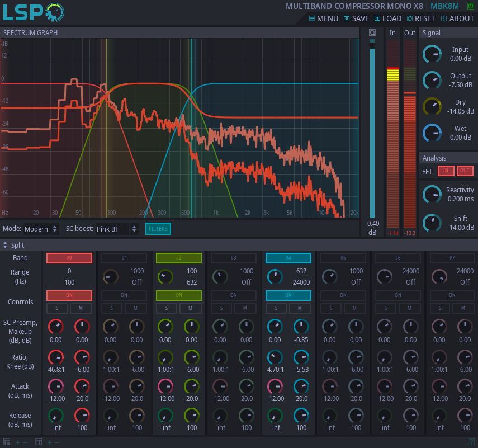478x448 pixels.
Task: Toggle FFT IN analysis
Action: point(446,171)
